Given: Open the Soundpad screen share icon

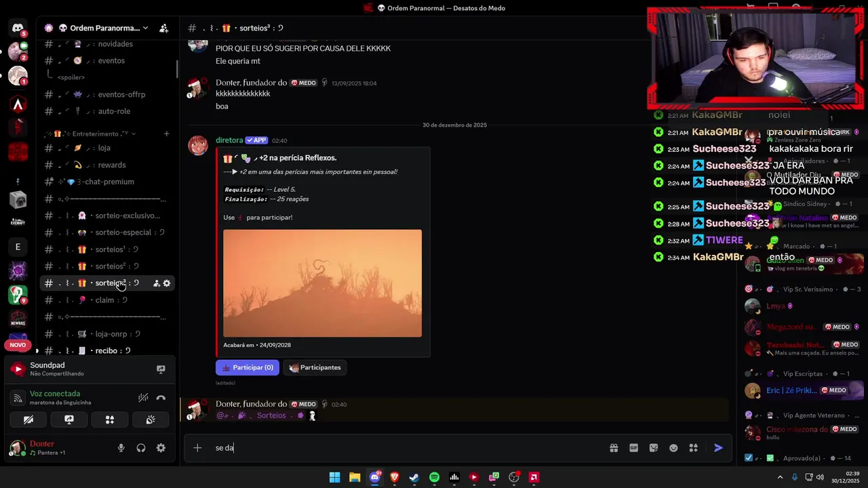Looking at the screenshot, I should (161, 369).
